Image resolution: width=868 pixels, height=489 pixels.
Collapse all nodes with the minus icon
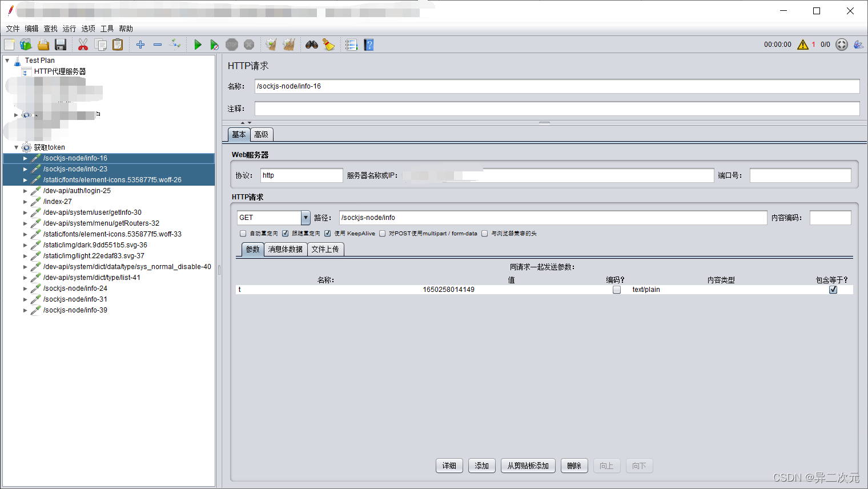point(158,45)
